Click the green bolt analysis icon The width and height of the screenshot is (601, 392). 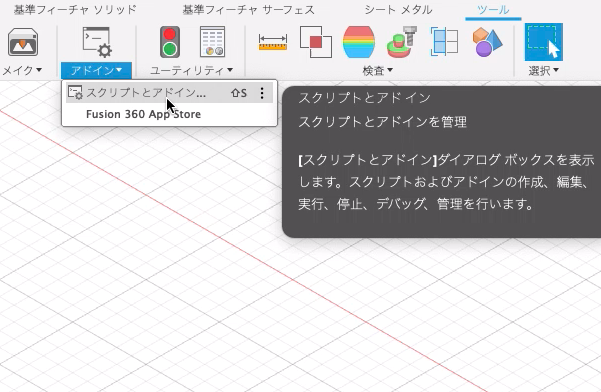(x=402, y=42)
